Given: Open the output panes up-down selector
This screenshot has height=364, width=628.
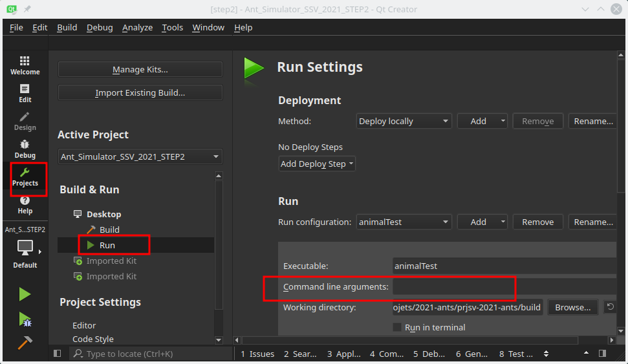Looking at the screenshot, I should pyautogui.click(x=546, y=354).
